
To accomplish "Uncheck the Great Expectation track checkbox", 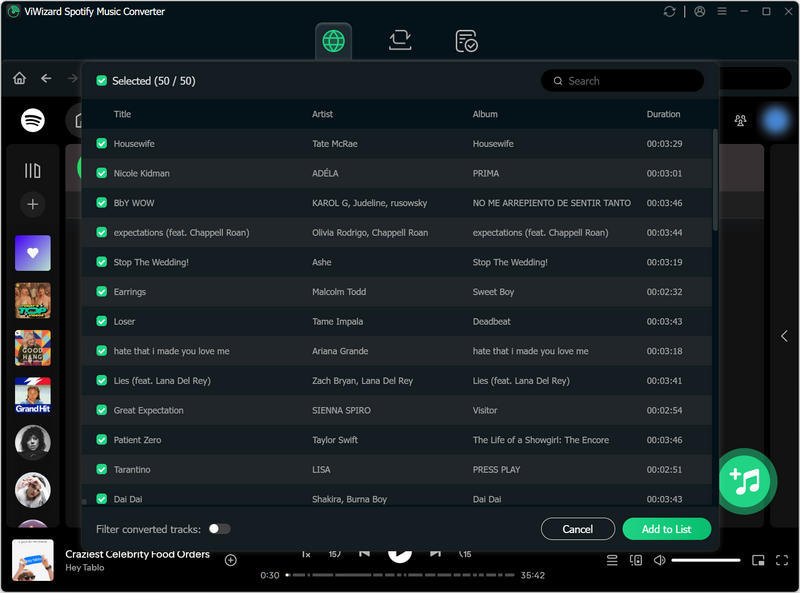I will (102, 410).
